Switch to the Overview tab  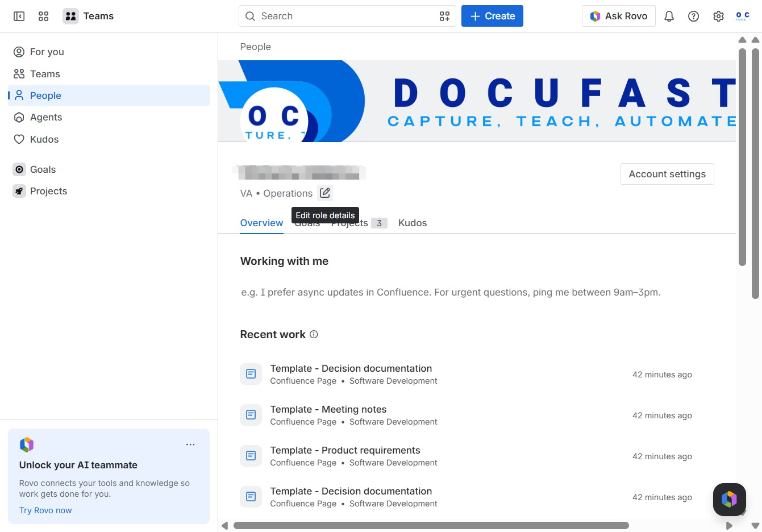point(261,223)
